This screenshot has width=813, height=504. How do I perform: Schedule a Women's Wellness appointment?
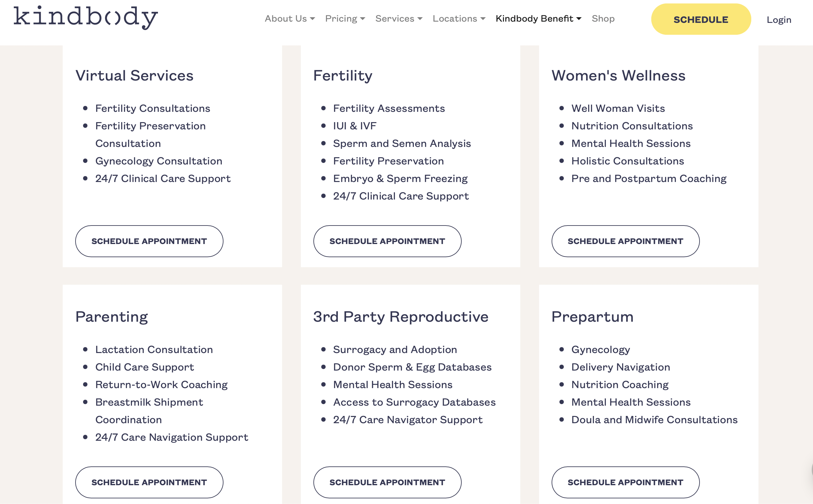tap(625, 241)
